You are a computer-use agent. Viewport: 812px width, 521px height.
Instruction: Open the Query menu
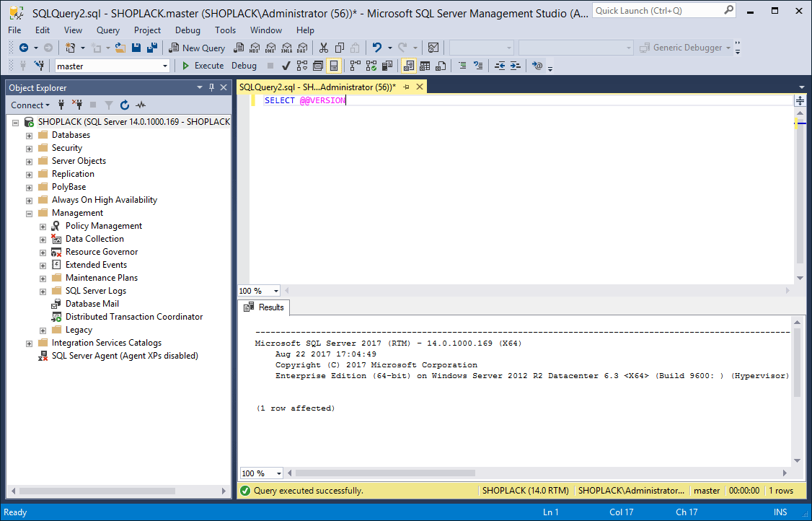coord(107,30)
